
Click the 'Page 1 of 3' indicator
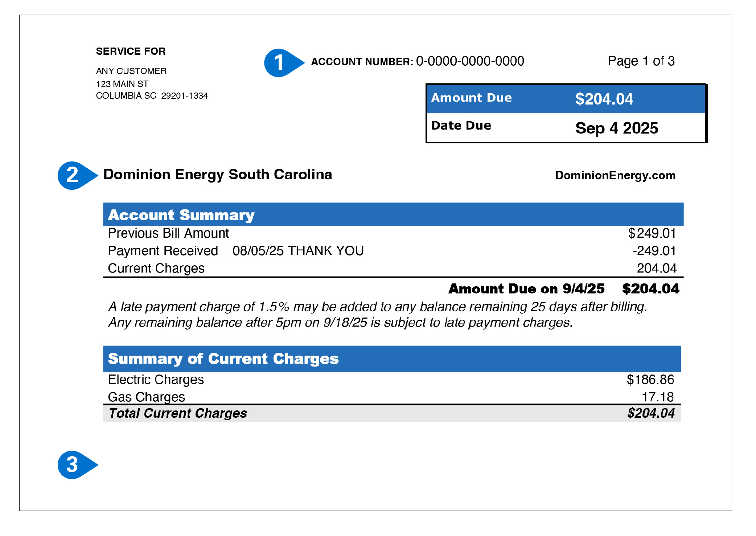[641, 61]
